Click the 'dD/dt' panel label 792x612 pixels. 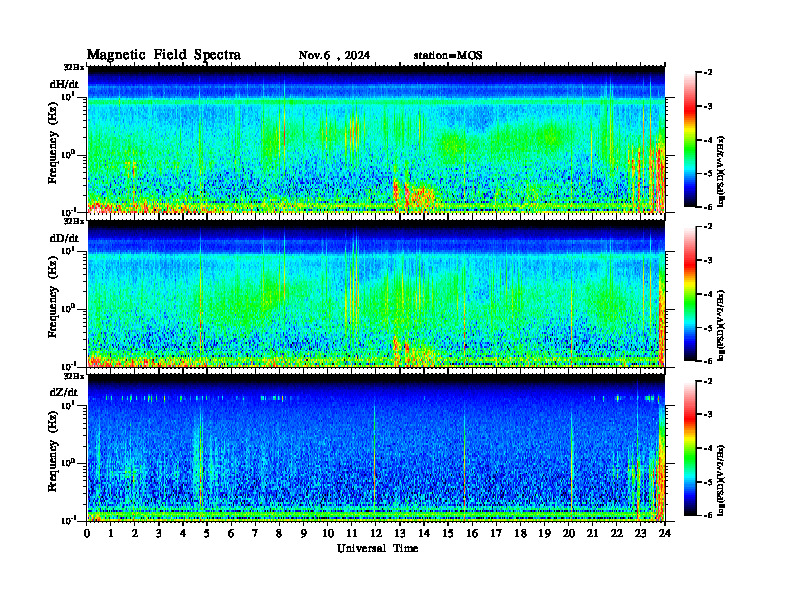click(x=64, y=238)
